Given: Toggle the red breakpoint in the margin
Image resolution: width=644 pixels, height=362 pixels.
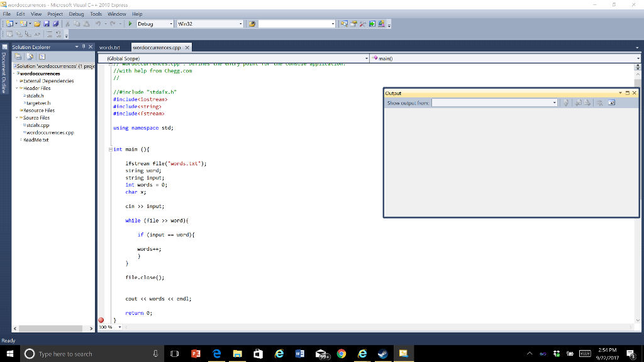Looking at the screenshot, I should (x=100, y=320).
